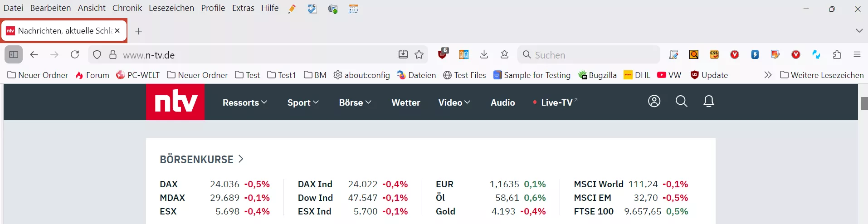Open the user account icon

point(654,101)
